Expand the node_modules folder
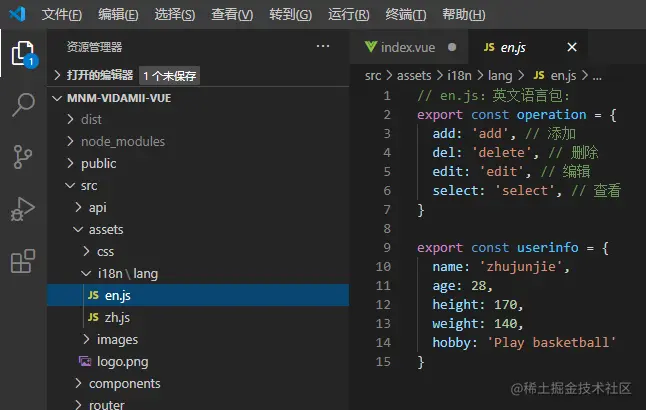646x410 pixels. tap(122, 142)
